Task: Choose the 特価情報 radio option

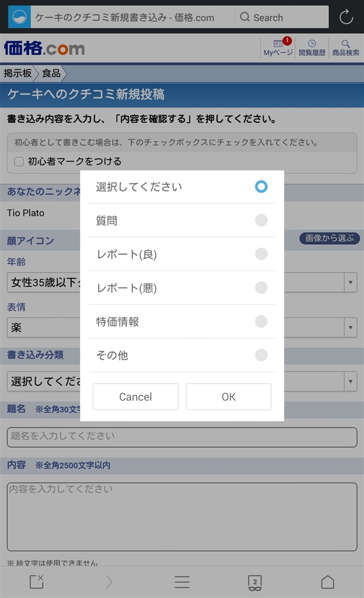Action: [261, 321]
